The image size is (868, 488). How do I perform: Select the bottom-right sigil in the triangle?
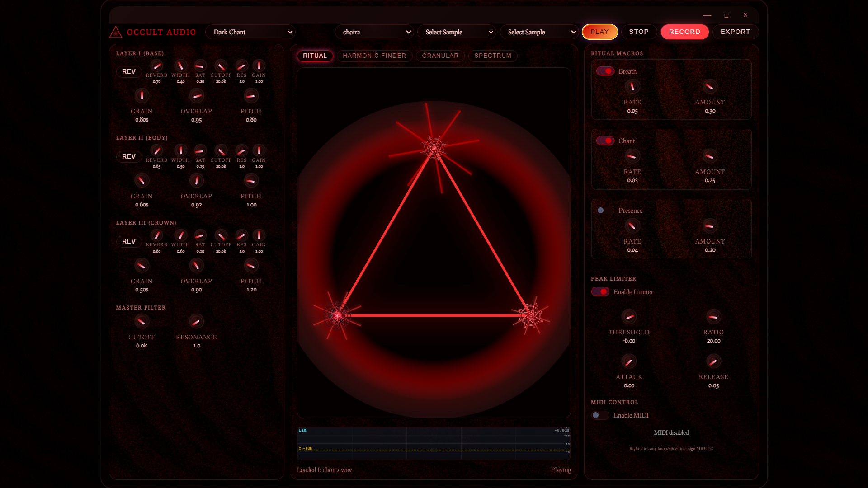[531, 316]
